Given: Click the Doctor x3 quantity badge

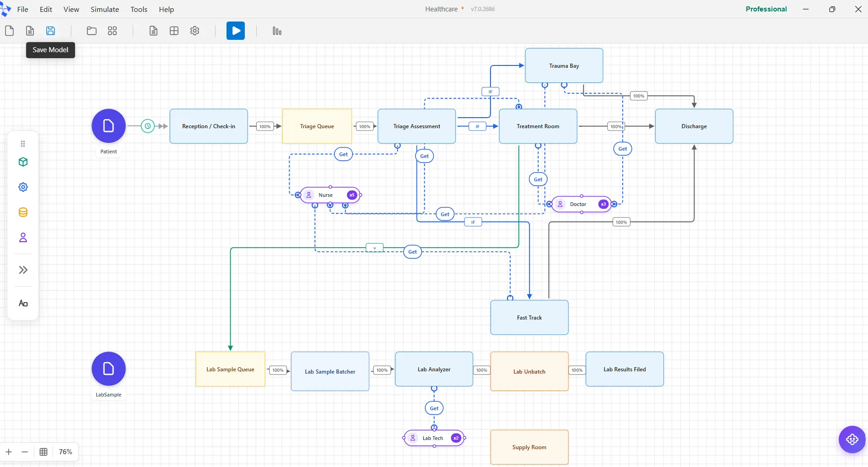Looking at the screenshot, I should pos(604,204).
